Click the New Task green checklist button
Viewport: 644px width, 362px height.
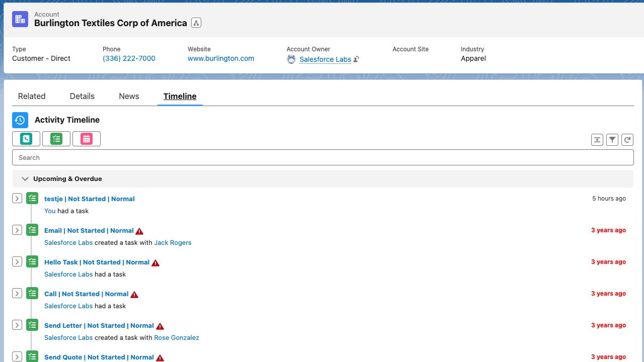[56, 139]
